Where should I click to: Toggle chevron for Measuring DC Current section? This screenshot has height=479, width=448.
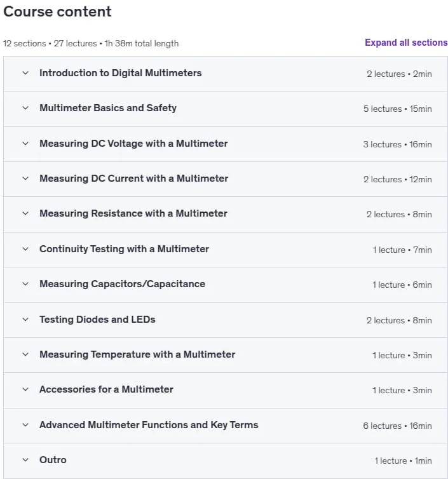click(25, 179)
